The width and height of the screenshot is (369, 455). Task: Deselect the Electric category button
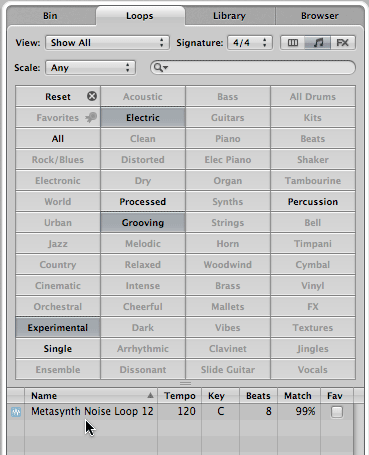pyautogui.click(x=143, y=117)
